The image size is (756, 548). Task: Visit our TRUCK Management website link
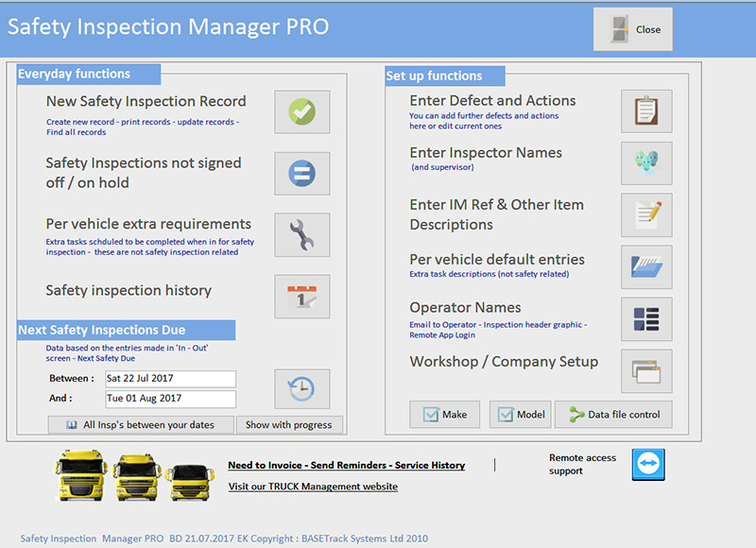click(x=313, y=487)
